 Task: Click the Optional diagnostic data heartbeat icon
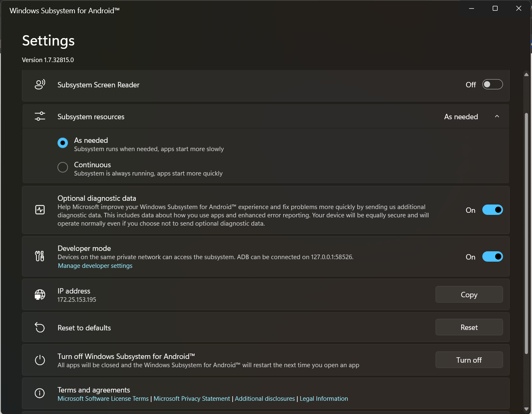coord(39,210)
